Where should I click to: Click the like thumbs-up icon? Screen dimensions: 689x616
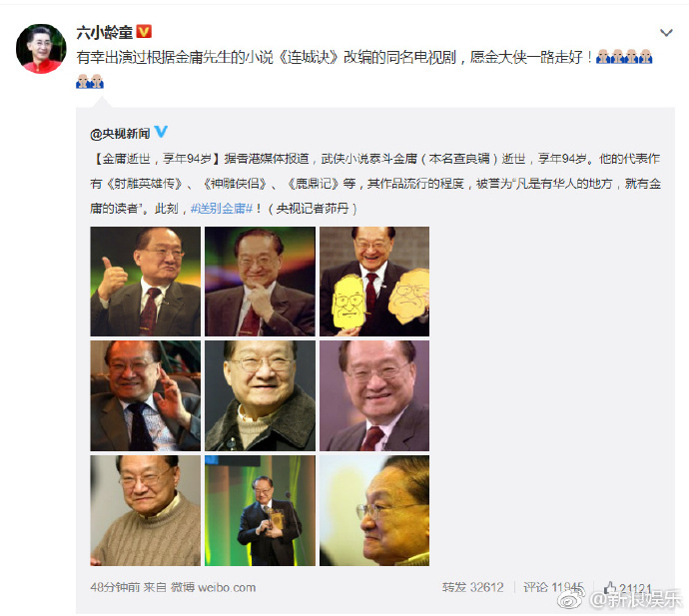pos(610,587)
